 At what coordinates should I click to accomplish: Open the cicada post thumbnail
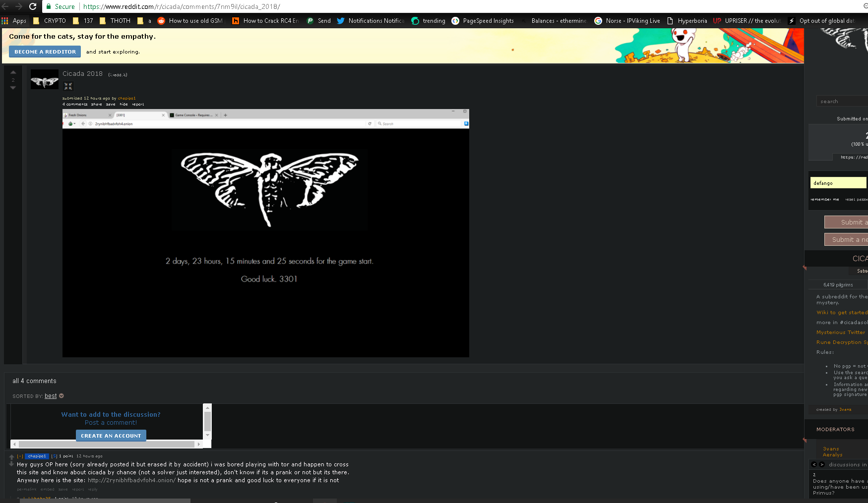(x=45, y=79)
